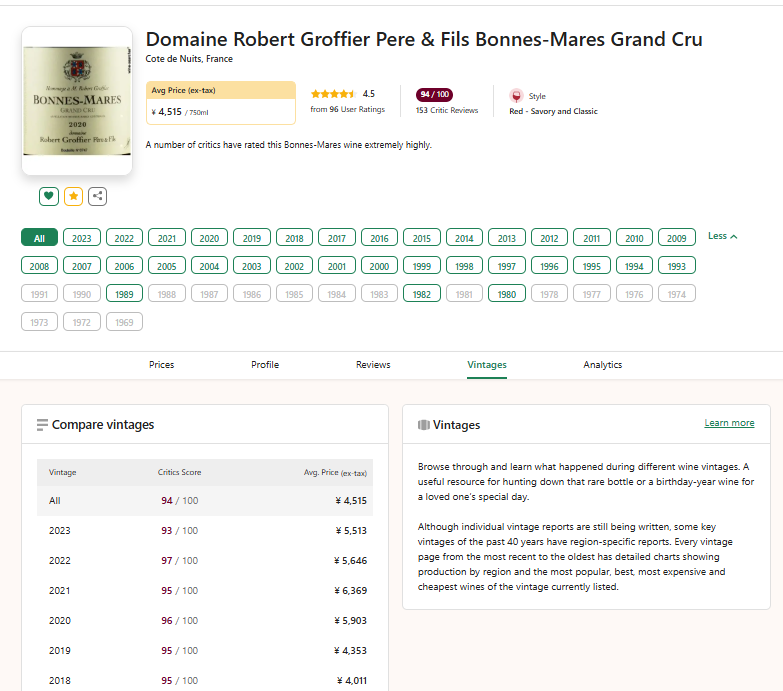Click the 94 / 100 critic score badge
The height and width of the screenshot is (691, 783).
pos(434,94)
